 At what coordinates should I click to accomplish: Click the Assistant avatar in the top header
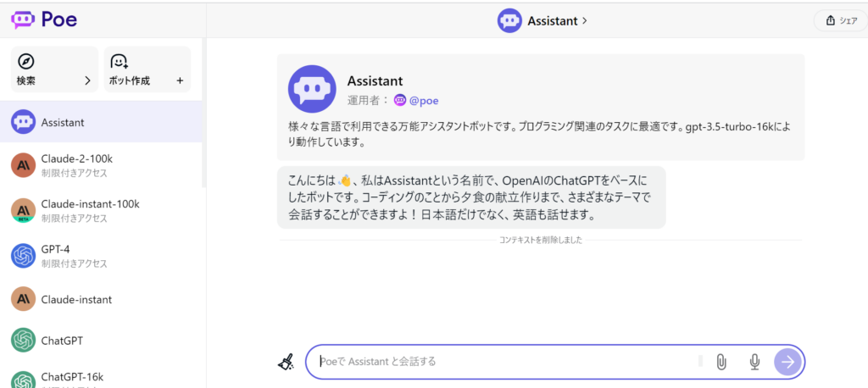click(509, 21)
